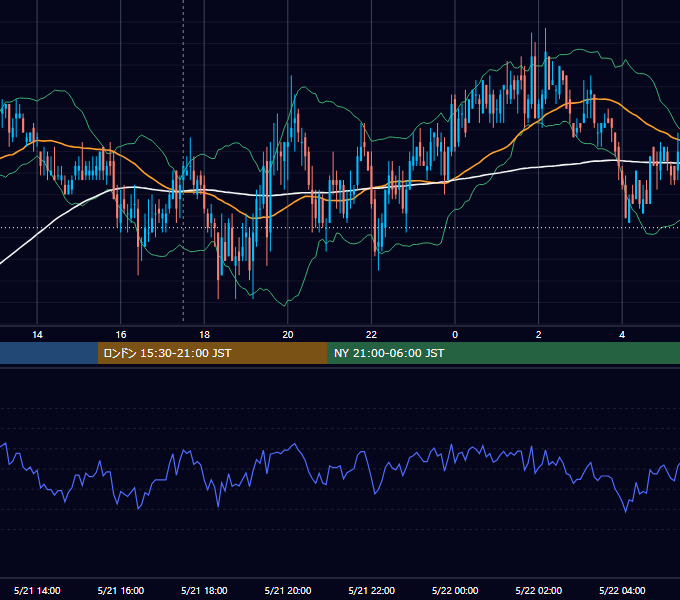
Task: Click the hour label 2 on the price chart axis
Action: pyautogui.click(x=539, y=335)
